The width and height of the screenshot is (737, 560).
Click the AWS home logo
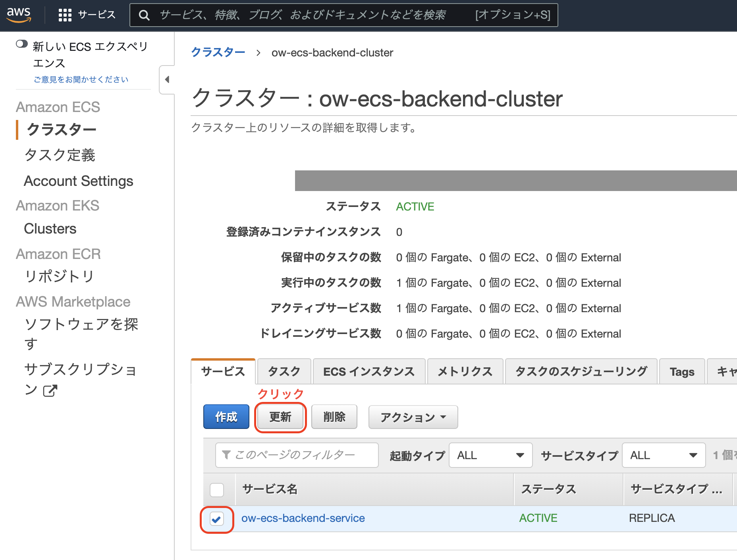pyautogui.click(x=19, y=14)
